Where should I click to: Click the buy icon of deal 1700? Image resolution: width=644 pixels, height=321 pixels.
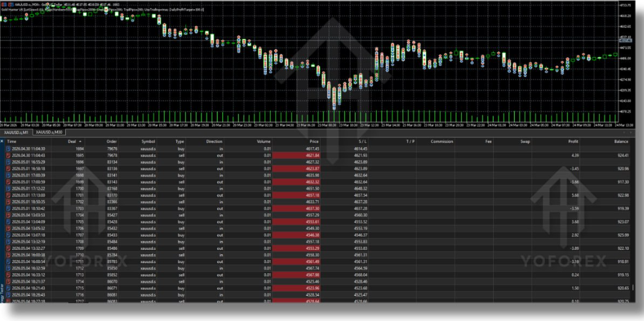[x=8, y=189]
